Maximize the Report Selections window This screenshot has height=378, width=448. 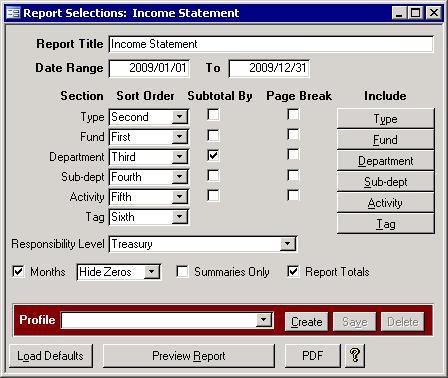pyautogui.click(x=416, y=13)
